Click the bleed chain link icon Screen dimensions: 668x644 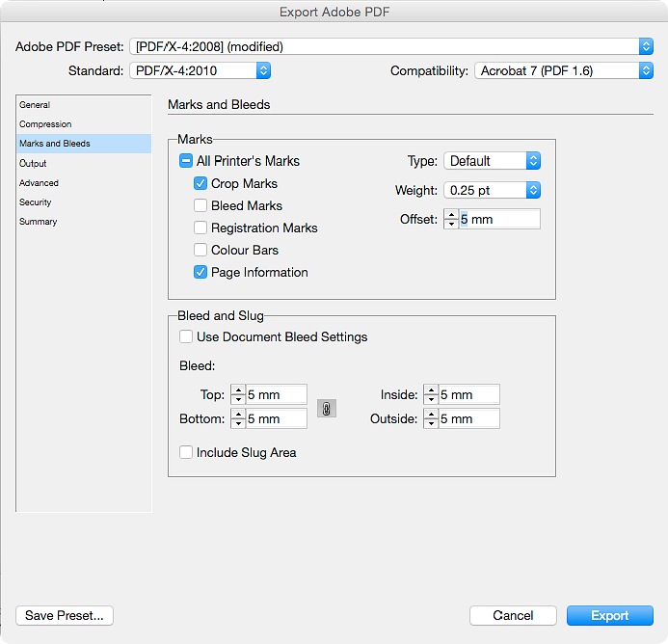327,408
